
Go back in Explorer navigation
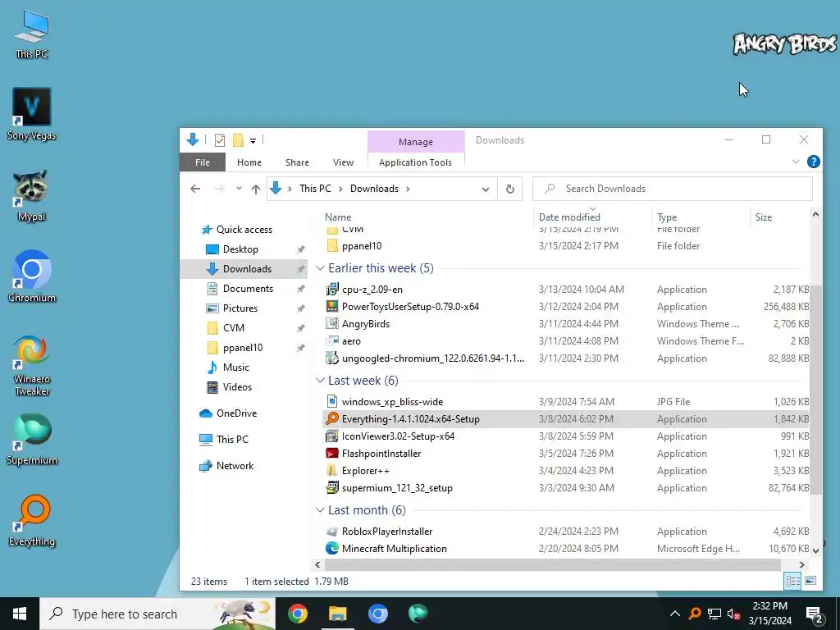point(195,189)
